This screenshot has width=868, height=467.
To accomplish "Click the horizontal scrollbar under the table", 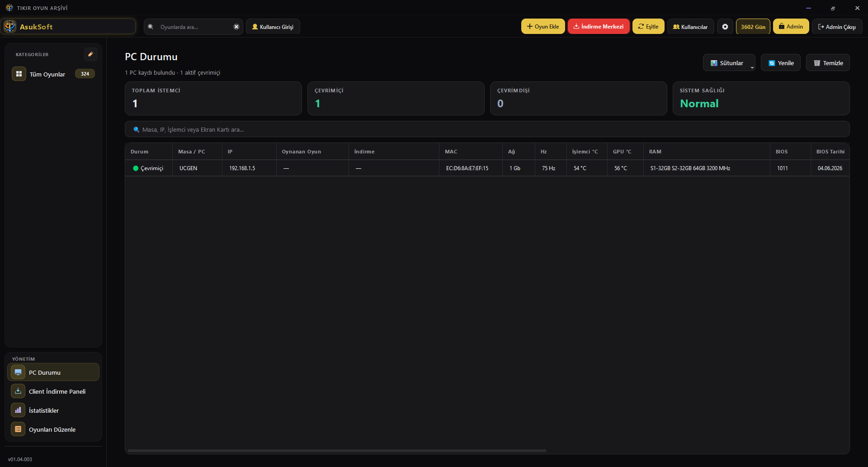I will pos(337,451).
